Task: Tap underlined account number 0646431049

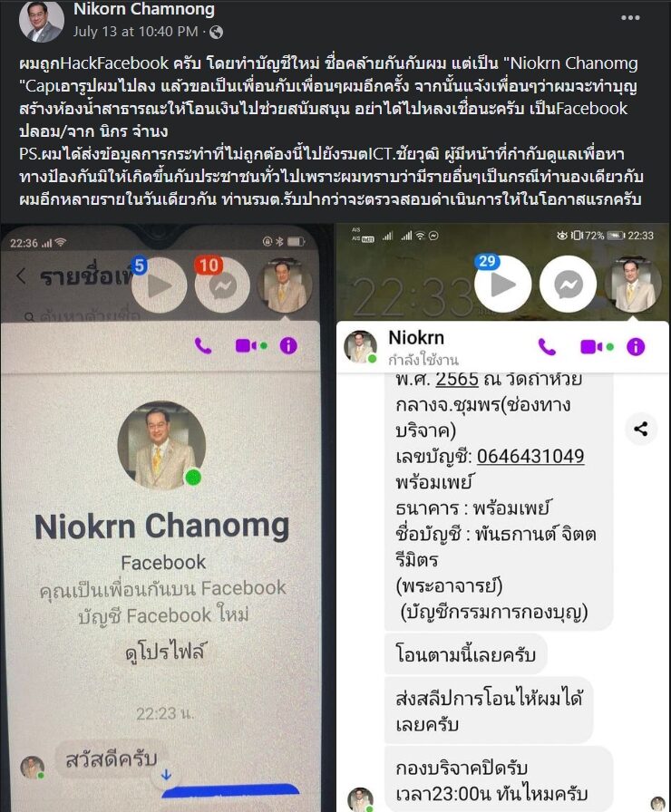Action: pos(530,456)
